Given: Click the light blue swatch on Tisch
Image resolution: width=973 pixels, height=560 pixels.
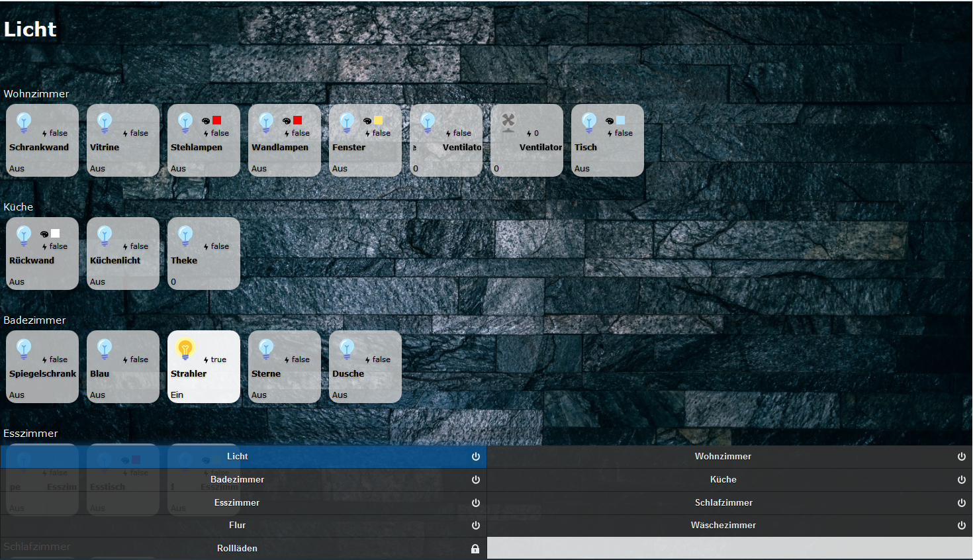Looking at the screenshot, I should point(621,120).
